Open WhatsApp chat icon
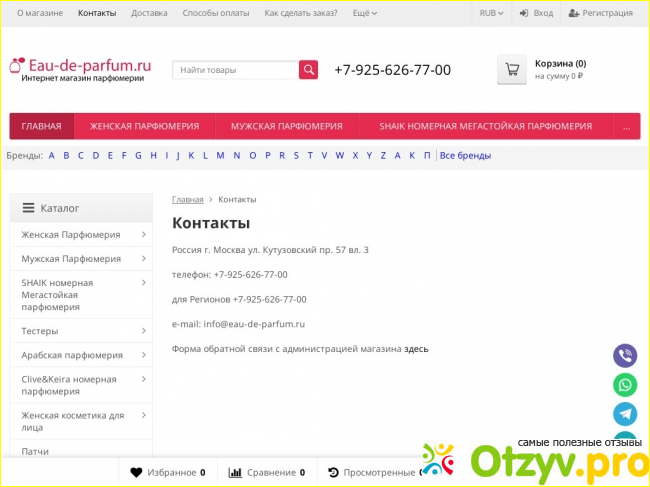This screenshot has width=650, height=487. coord(625,384)
